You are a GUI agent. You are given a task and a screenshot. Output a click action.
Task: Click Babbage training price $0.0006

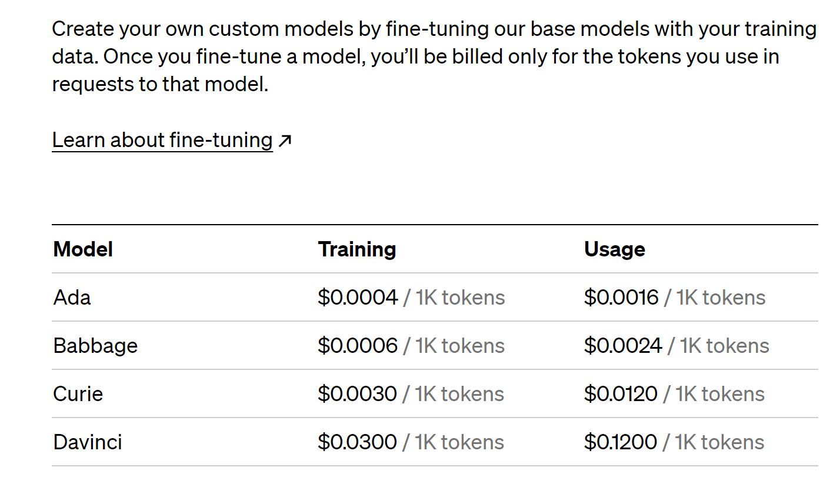[358, 346]
